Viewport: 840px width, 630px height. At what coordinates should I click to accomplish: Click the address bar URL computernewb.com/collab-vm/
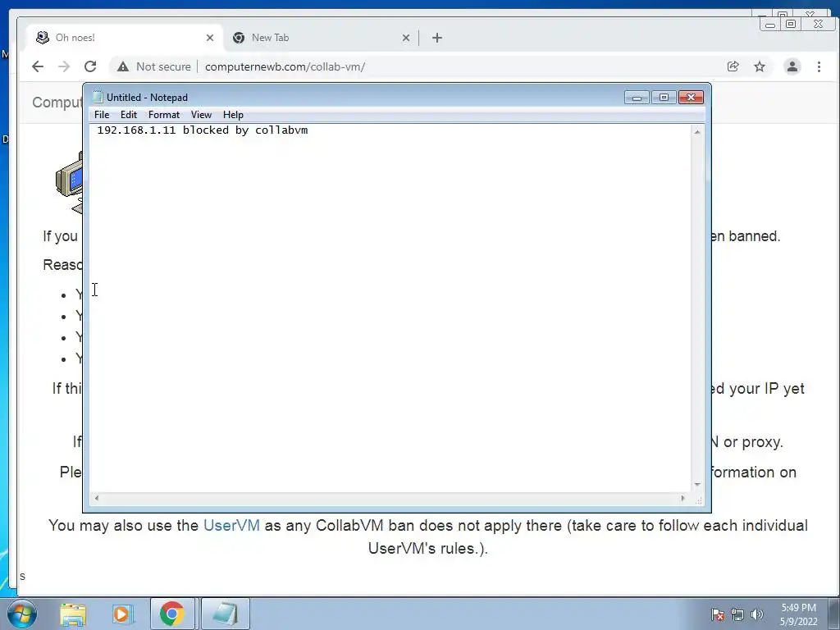point(285,67)
